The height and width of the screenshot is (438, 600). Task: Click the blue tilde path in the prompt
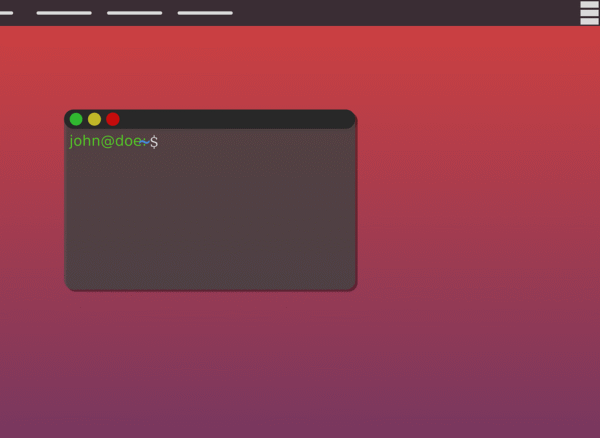(x=145, y=141)
